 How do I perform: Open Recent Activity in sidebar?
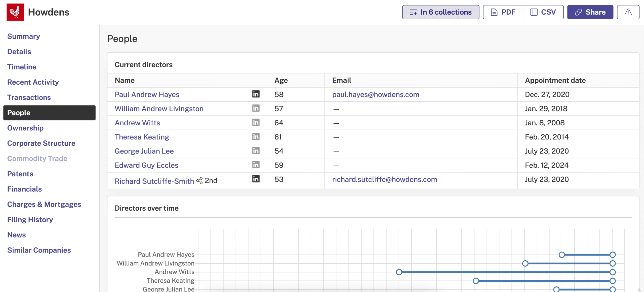(x=33, y=82)
